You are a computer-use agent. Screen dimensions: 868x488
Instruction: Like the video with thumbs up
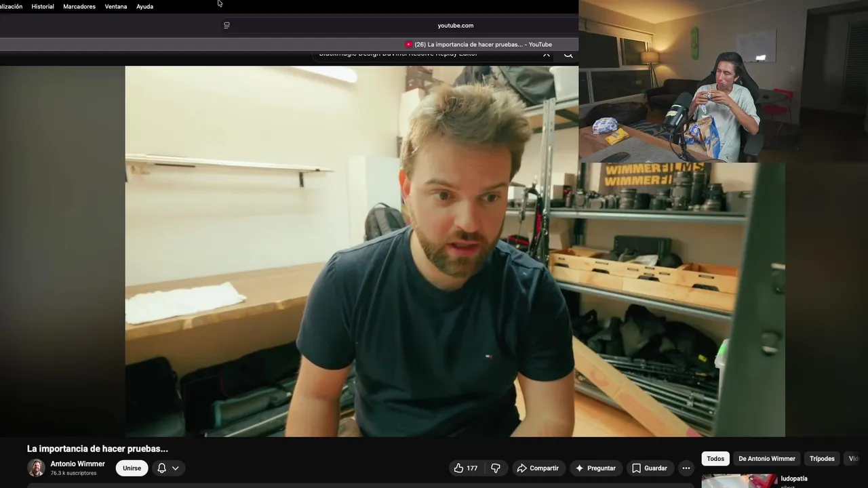465,468
